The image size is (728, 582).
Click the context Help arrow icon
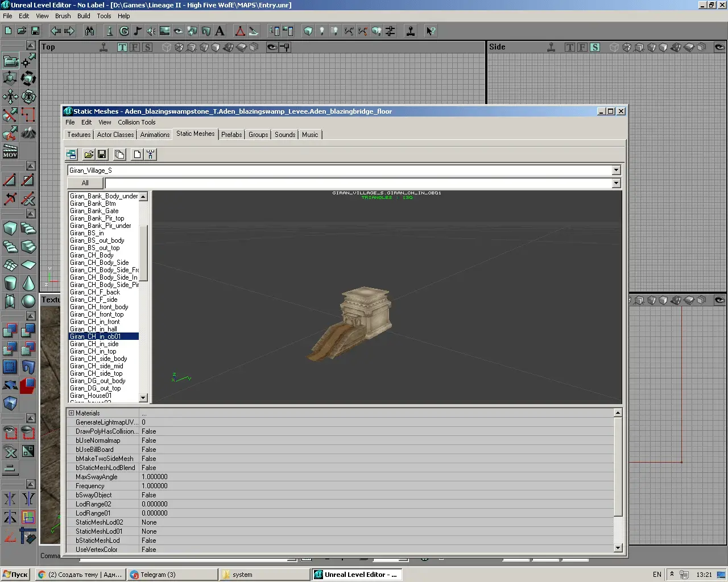tap(431, 31)
